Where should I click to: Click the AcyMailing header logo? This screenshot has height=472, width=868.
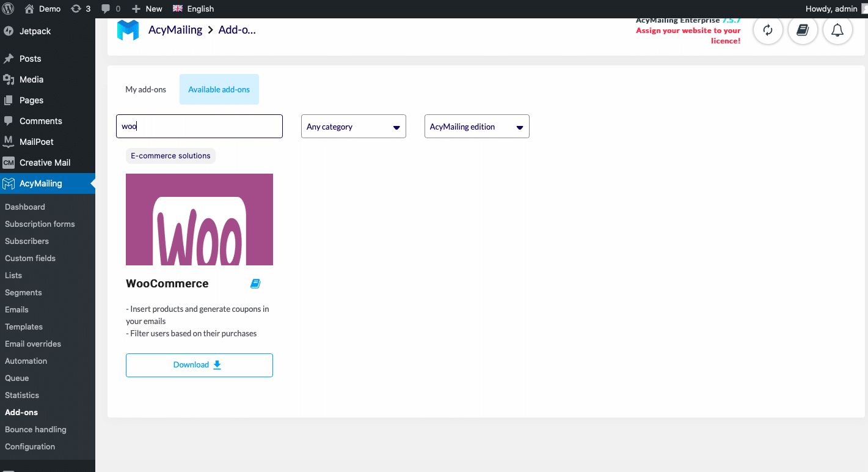[x=128, y=30]
